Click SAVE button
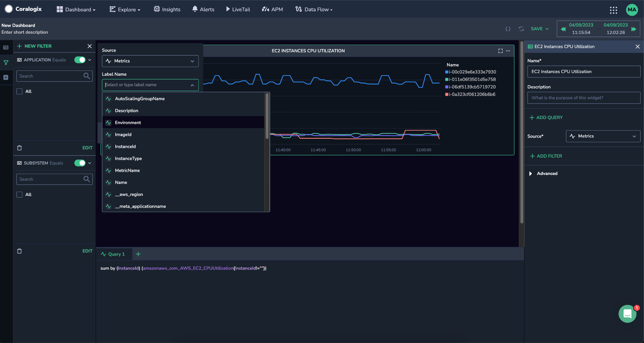 click(537, 29)
